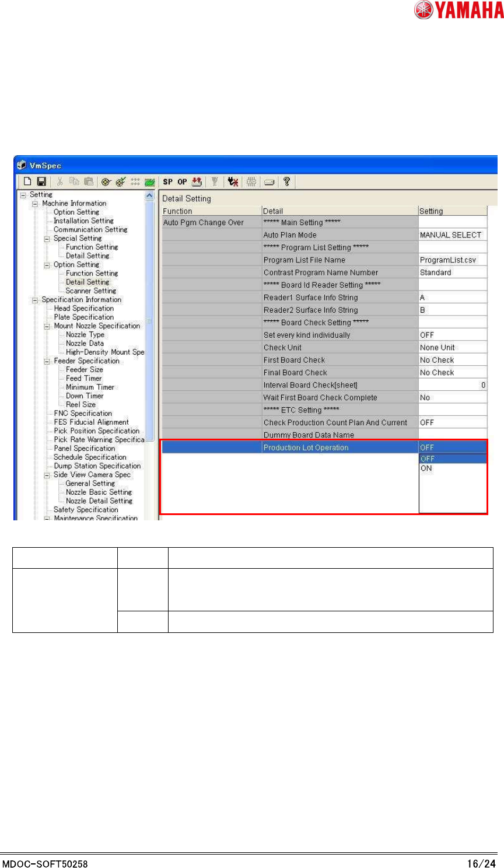Click the Paste clipboard toolbar icon

pyautogui.click(x=88, y=182)
